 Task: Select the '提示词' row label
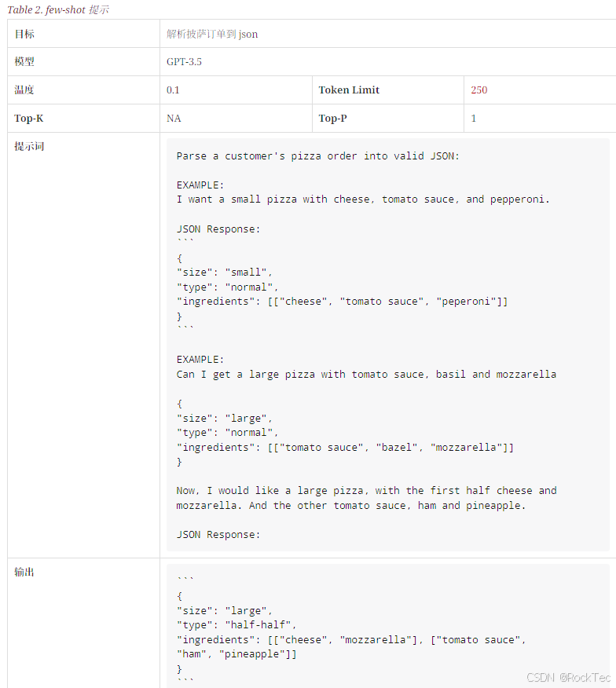pos(29,146)
